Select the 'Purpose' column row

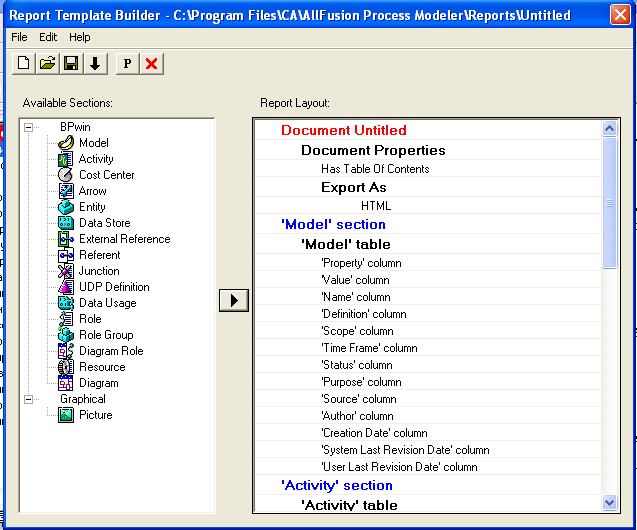pyautogui.click(x=428, y=382)
